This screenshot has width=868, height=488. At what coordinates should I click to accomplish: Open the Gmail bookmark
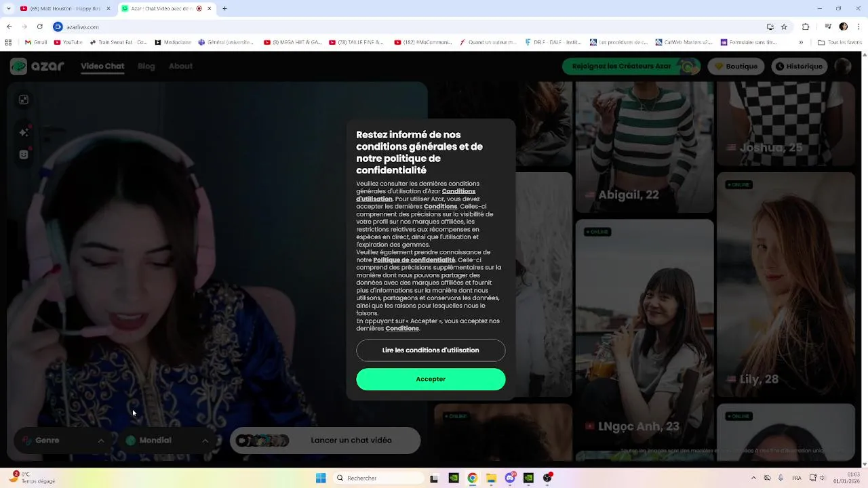click(35, 42)
